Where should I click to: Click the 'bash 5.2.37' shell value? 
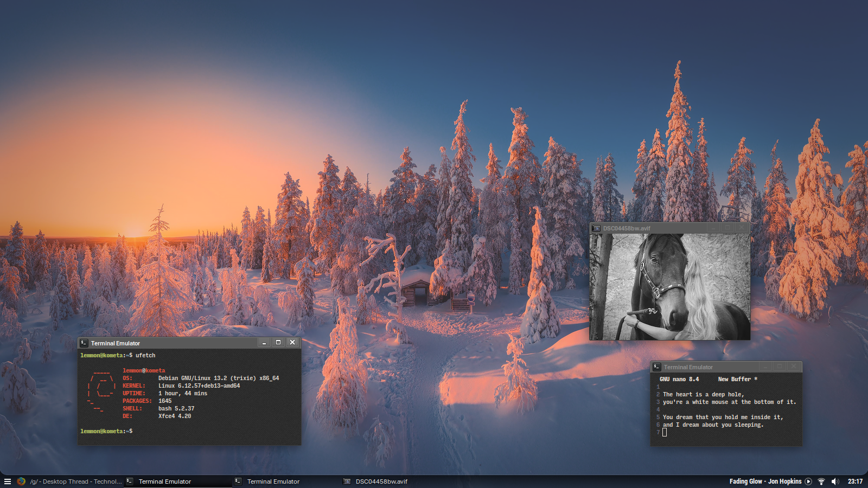point(176,409)
